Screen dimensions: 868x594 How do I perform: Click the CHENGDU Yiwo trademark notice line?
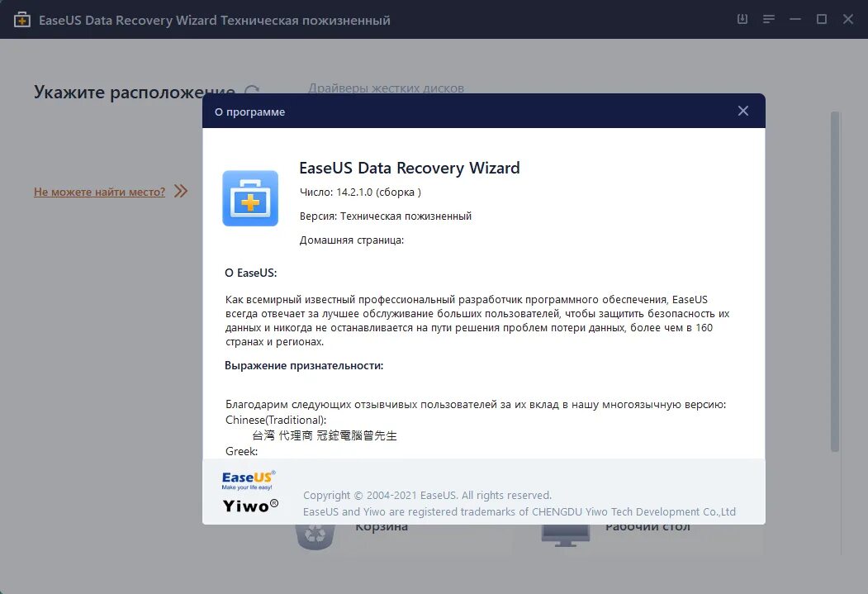pos(519,511)
